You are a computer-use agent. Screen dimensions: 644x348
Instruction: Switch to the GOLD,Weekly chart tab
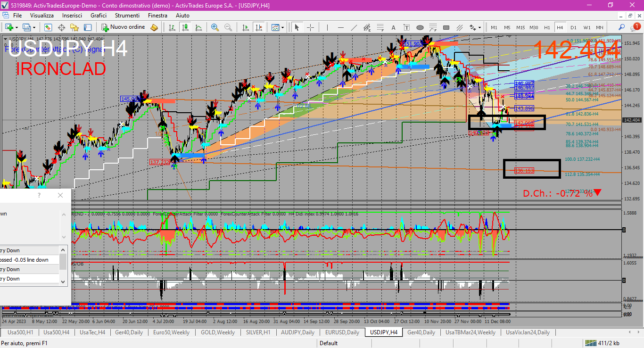[x=218, y=332]
